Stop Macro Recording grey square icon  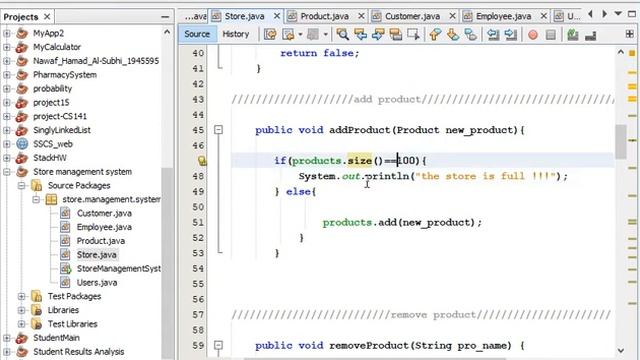click(x=551, y=35)
